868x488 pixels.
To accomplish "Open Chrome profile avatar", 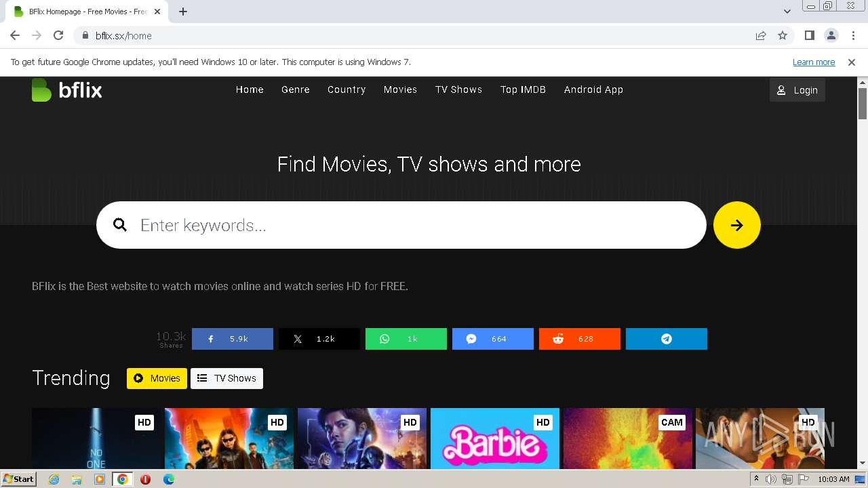I will (x=831, y=35).
